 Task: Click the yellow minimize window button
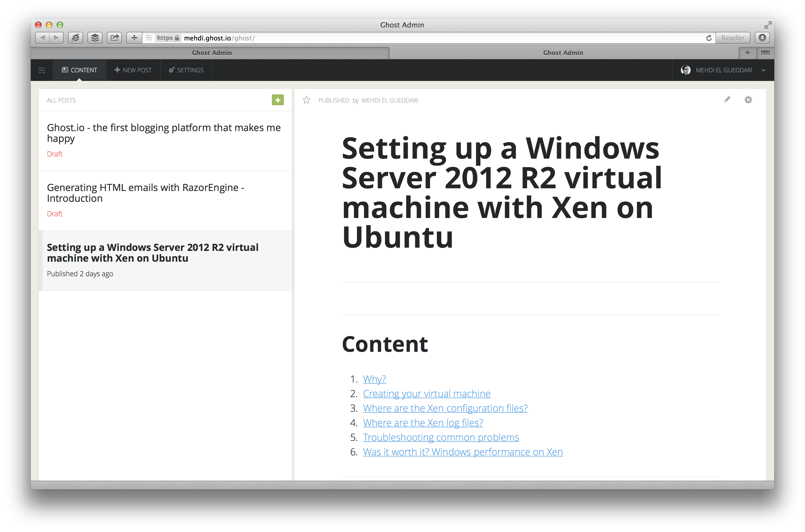49,25
